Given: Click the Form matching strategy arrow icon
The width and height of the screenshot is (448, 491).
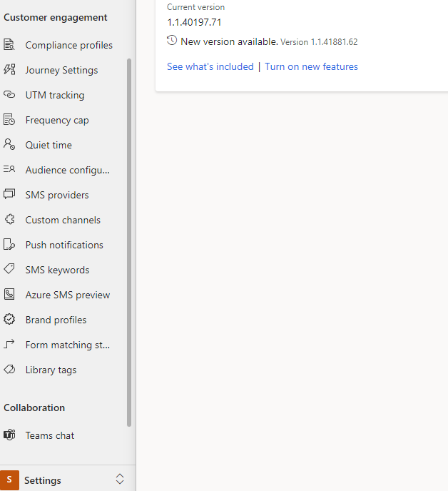Looking at the screenshot, I should pyautogui.click(x=9, y=344).
